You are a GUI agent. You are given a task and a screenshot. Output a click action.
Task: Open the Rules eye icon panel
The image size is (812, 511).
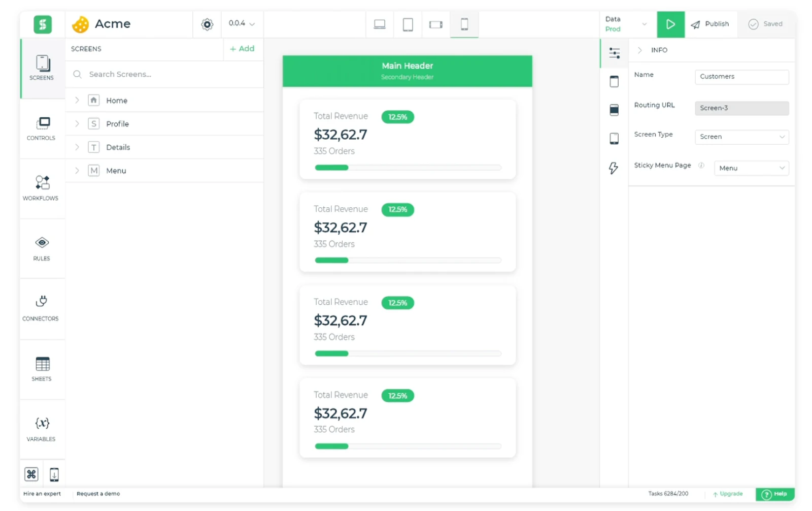(x=42, y=248)
